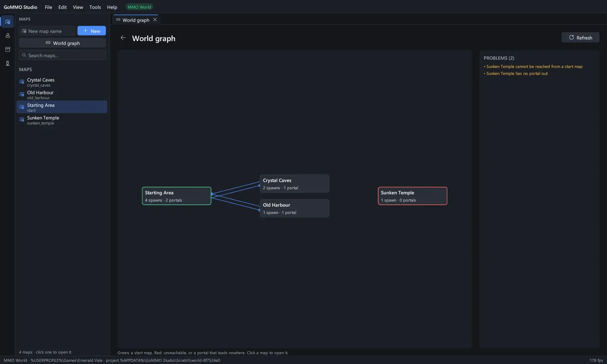The height and width of the screenshot is (364, 607).
Task: Open the Crystal Caves graph node
Action: coord(294,184)
